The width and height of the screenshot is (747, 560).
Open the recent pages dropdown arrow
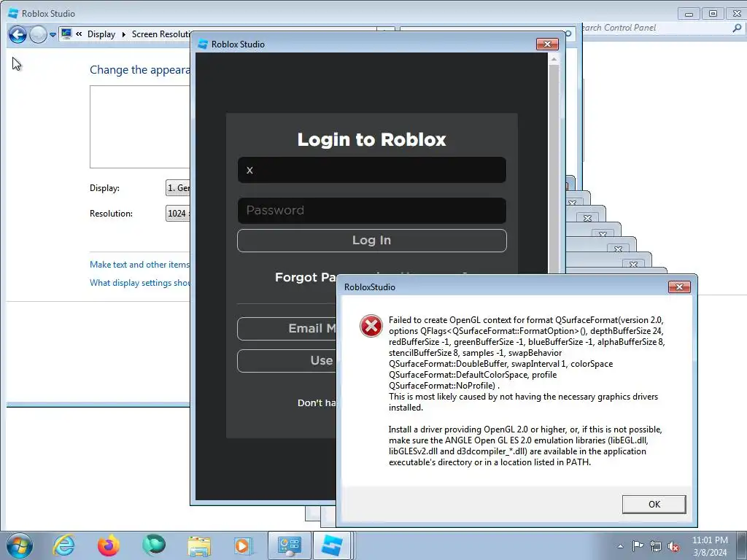(x=53, y=35)
